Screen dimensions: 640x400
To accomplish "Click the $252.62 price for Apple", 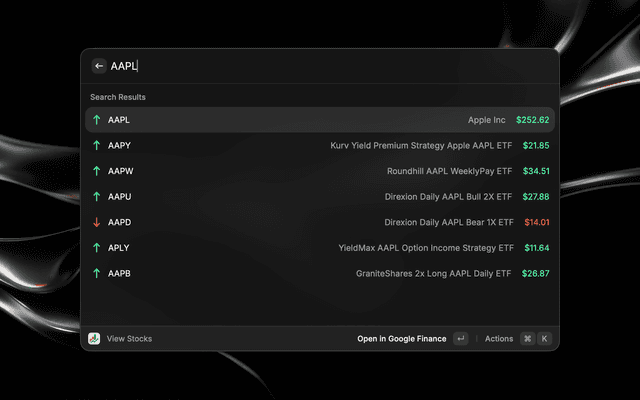I will pos(532,120).
